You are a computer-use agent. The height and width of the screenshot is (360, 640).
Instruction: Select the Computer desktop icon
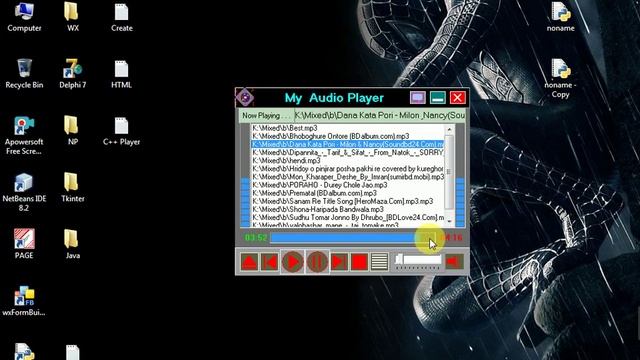[24, 18]
